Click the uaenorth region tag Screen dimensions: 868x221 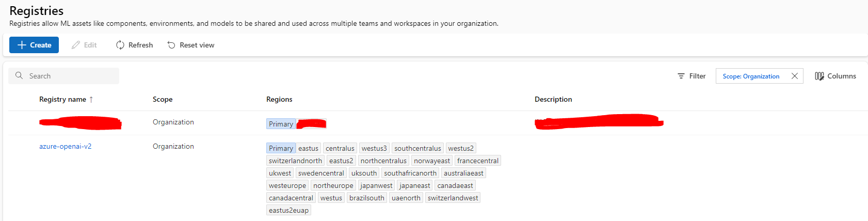[x=406, y=198]
